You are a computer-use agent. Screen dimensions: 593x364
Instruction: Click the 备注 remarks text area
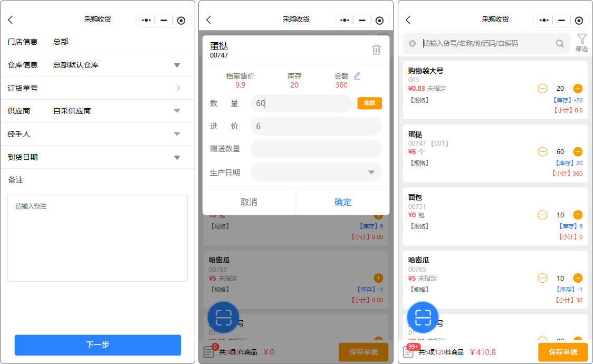[x=98, y=237]
